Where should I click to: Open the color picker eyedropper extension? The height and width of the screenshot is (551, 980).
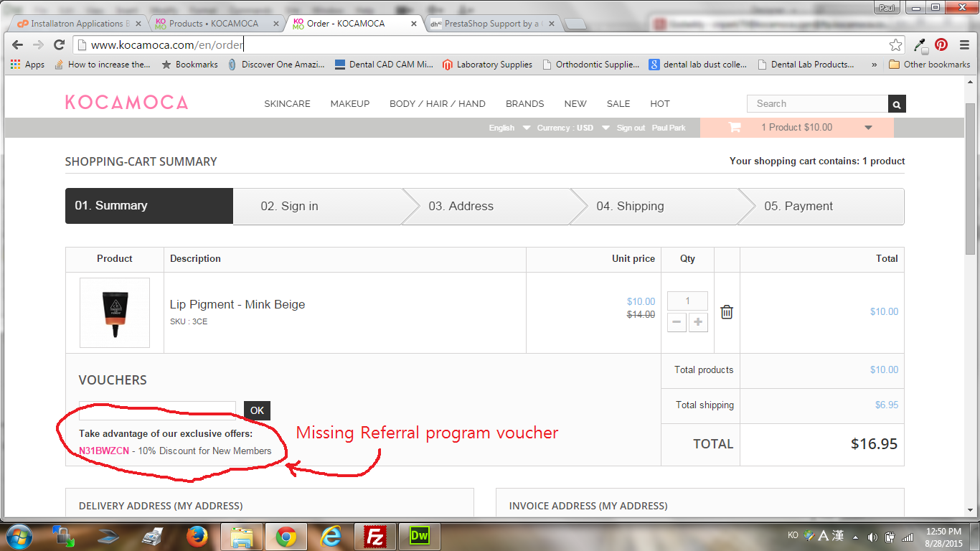(x=920, y=45)
